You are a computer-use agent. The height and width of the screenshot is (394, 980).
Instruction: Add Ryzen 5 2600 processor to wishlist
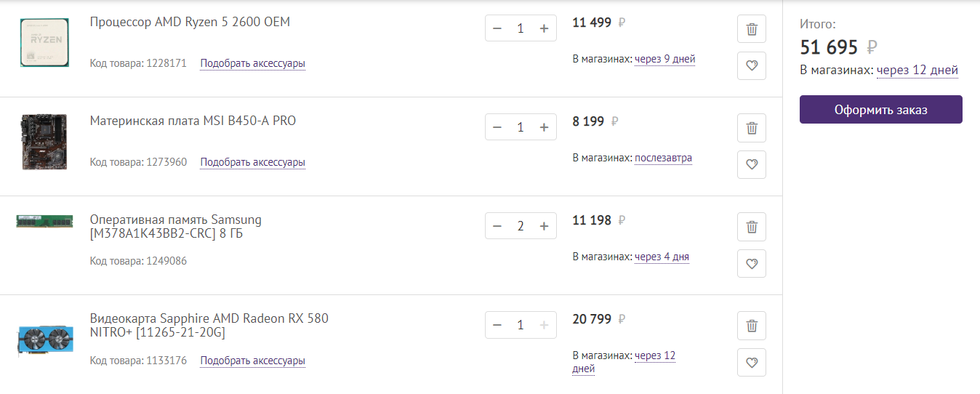(x=752, y=66)
